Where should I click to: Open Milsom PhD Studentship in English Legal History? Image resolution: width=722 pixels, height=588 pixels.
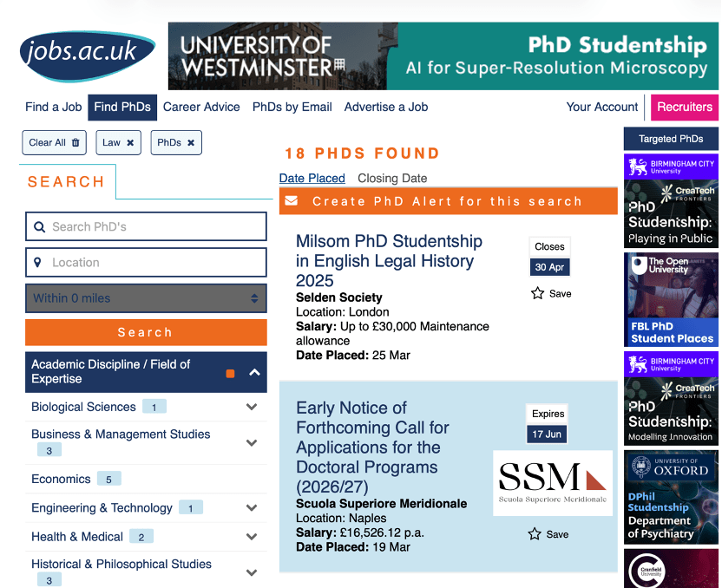pyautogui.click(x=389, y=260)
